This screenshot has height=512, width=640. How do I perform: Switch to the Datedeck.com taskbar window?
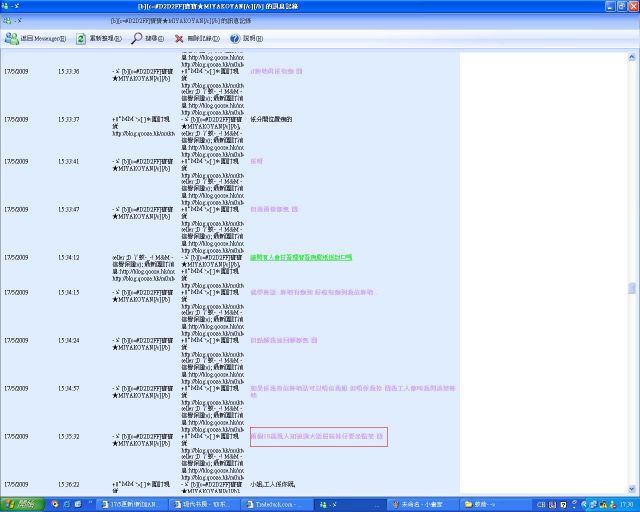(x=277, y=505)
